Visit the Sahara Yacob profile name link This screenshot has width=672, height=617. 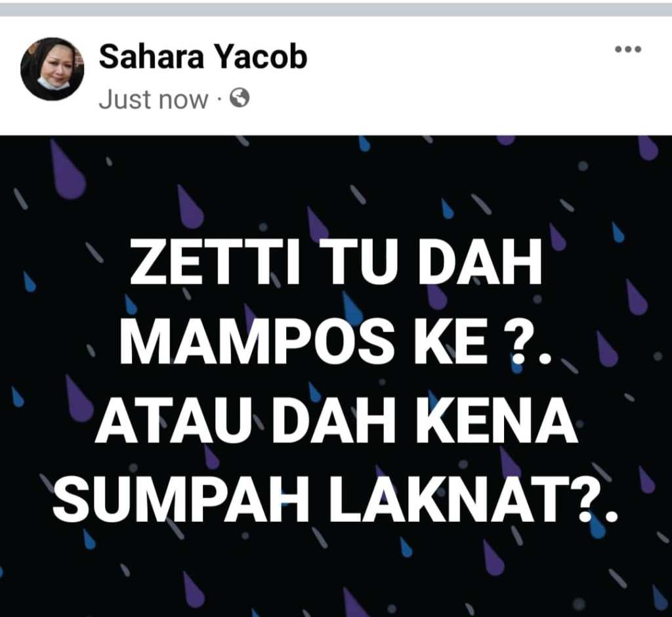[203, 57]
